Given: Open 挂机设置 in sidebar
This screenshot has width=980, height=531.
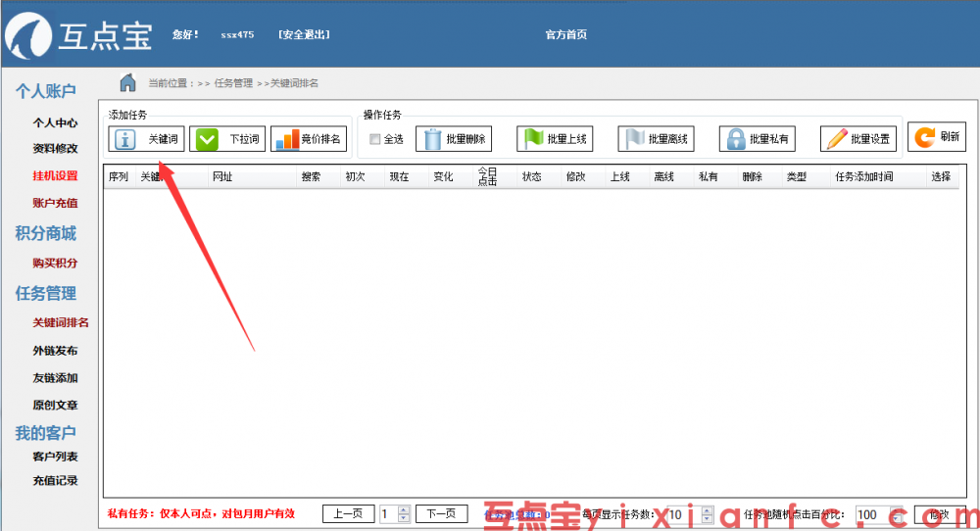Looking at the screenshot, I should pyautogui.click(x=55, y=176).
